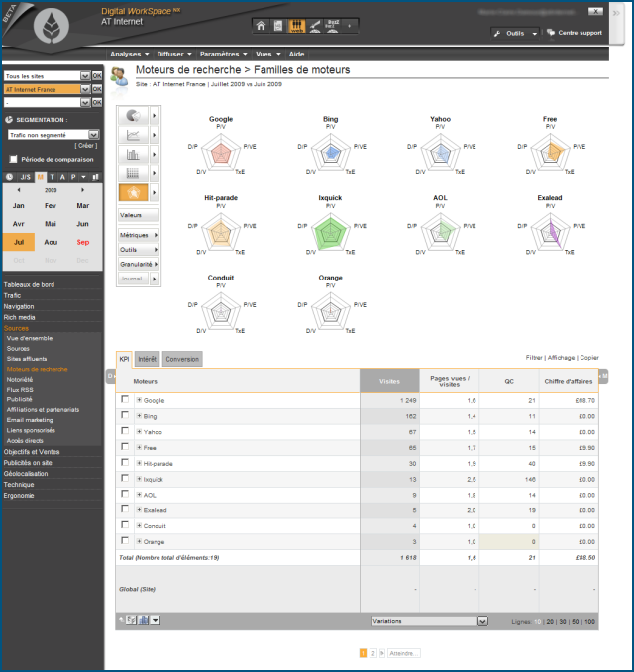The image size is (634, 672).
Task: Open the Diffuser menu
Action: click(x=174, y=54)
